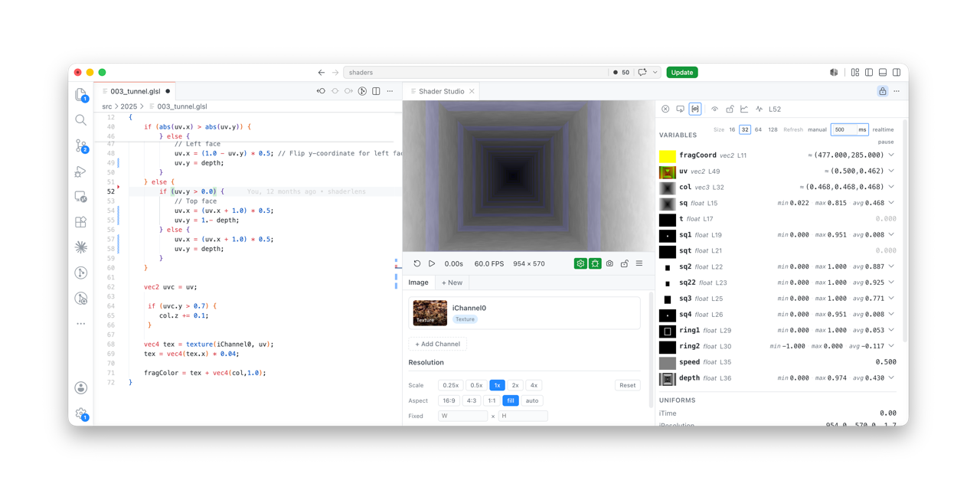Reset the resolution settings
The image size is (980, 490).
(628, 385)
